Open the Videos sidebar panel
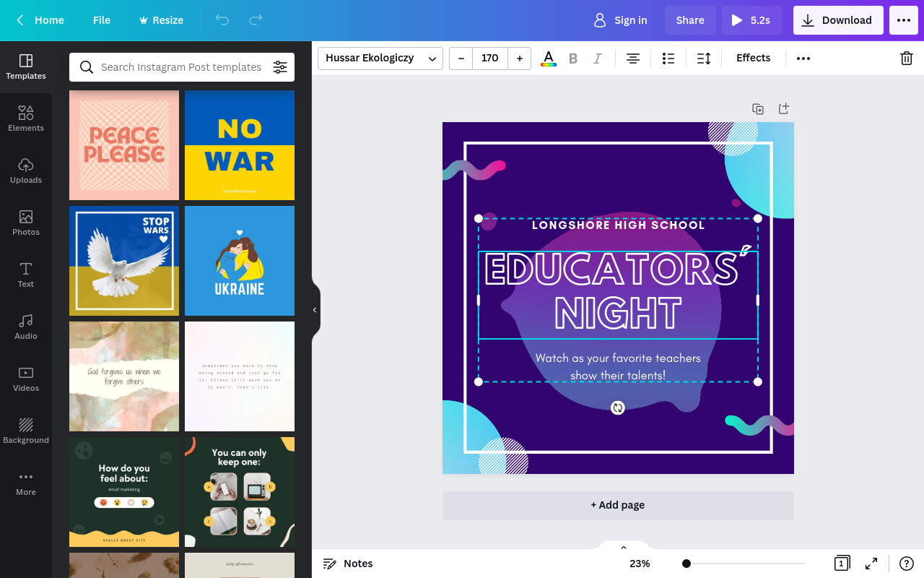The image size is (924, 578). pos(26,379)
